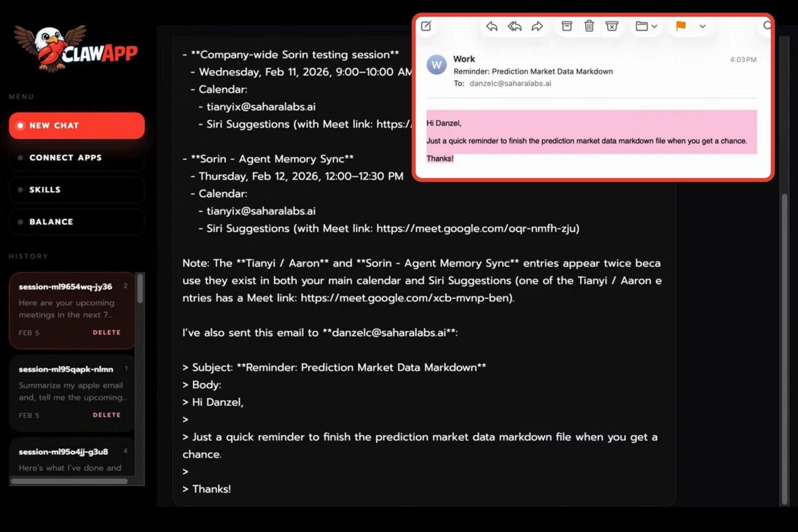Click the orange flag icon

(x=681, y=27)
